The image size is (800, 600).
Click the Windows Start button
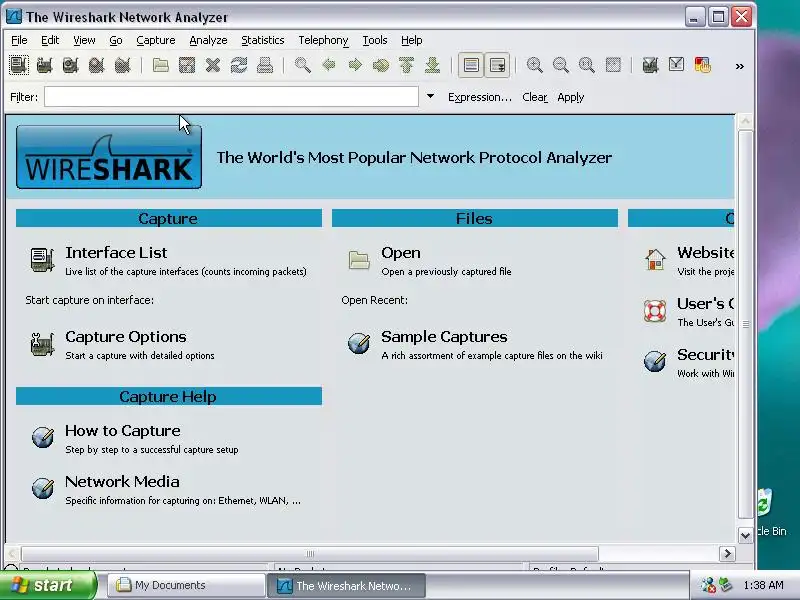tap(47, 585)
